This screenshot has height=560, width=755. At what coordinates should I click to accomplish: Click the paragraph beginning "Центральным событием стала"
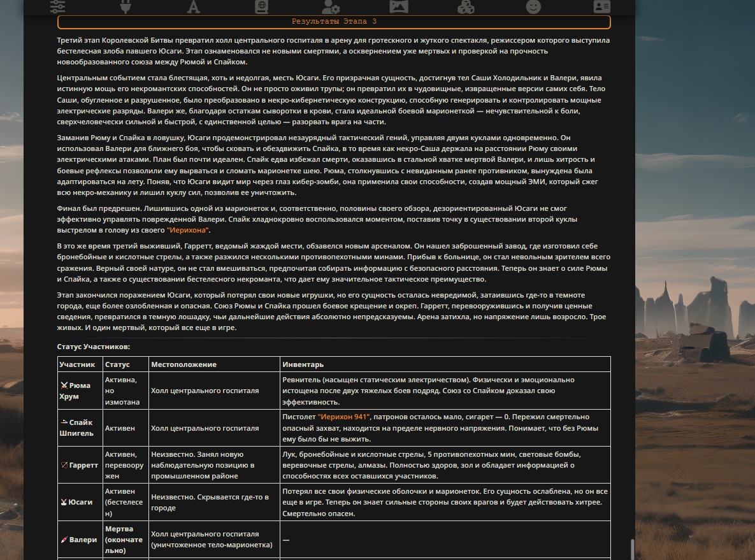(x=334, y=99)
